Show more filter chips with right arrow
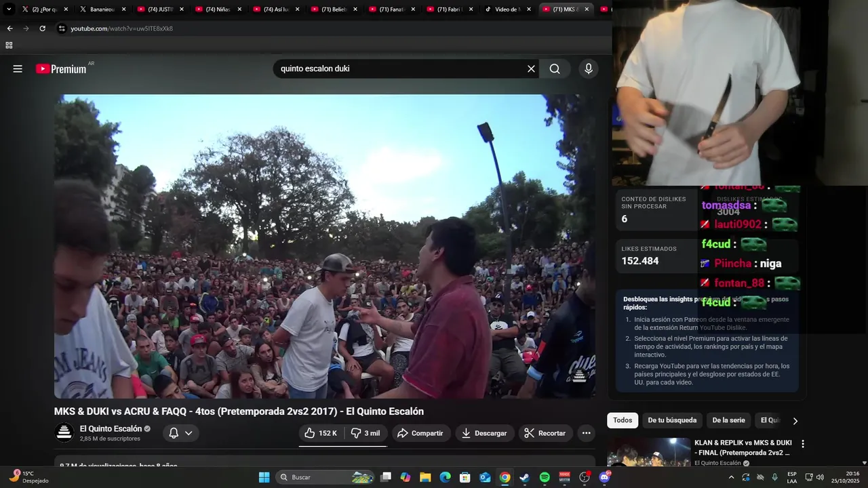 (x=795, y=421)
